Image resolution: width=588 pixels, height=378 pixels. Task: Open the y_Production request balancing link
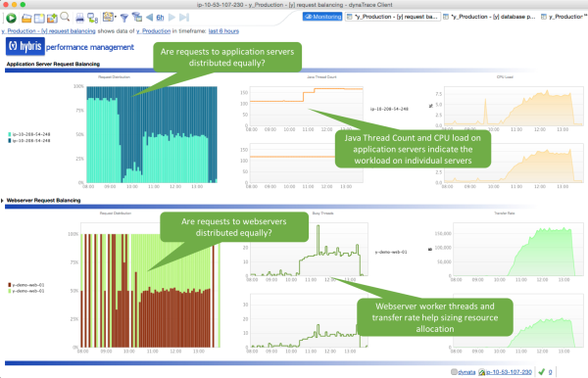48,31
